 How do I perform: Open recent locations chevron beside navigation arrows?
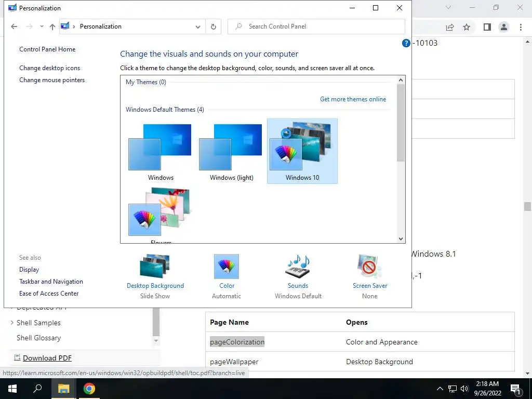coord(42,26)
